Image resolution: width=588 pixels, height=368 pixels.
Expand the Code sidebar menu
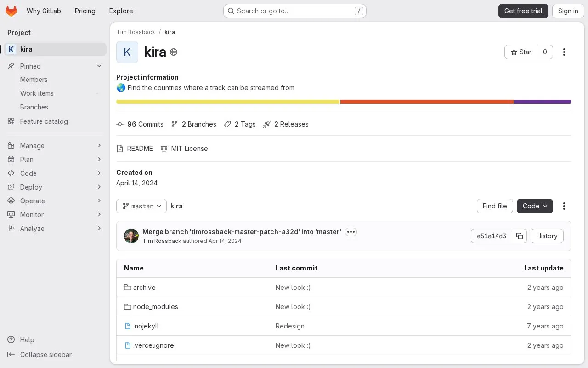[55, 173]
